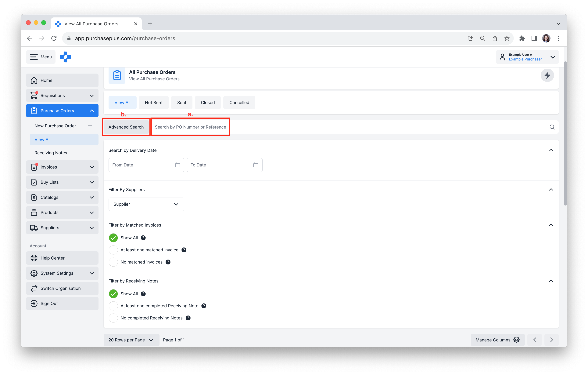This screenshot has height=375, width=588.
Task: Click the Products icon
Action: pyautogui.click(x=34, y=212)
